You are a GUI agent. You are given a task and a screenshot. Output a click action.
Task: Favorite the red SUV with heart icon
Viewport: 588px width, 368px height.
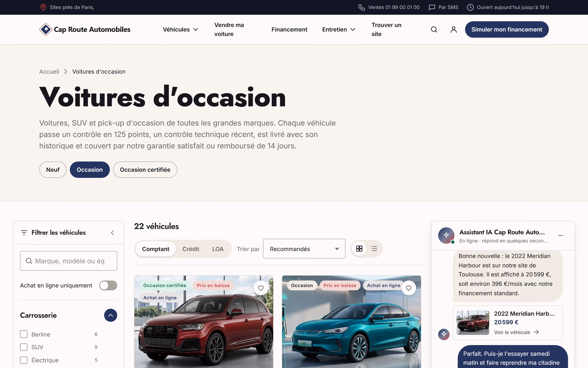(261, 288)
